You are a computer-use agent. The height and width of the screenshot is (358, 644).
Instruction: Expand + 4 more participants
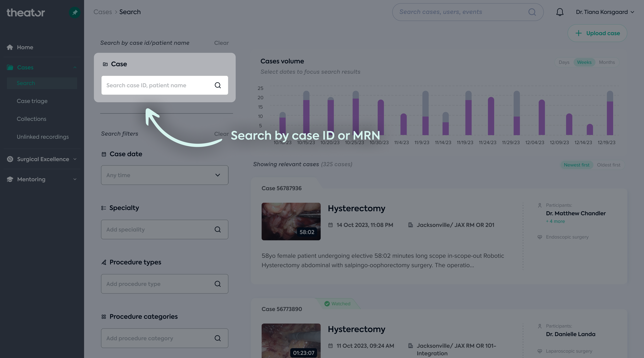click(x=555, y=221)
